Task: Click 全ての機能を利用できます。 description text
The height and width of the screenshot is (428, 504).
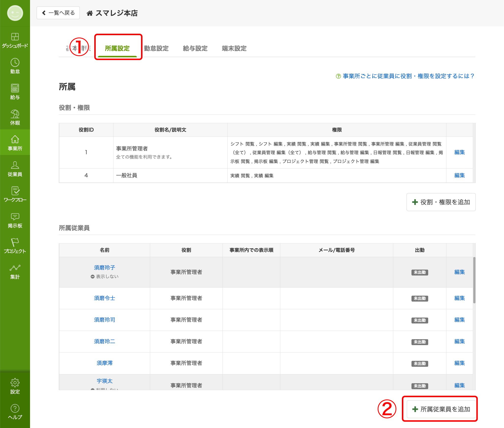Action: click(x=144, y=157)
